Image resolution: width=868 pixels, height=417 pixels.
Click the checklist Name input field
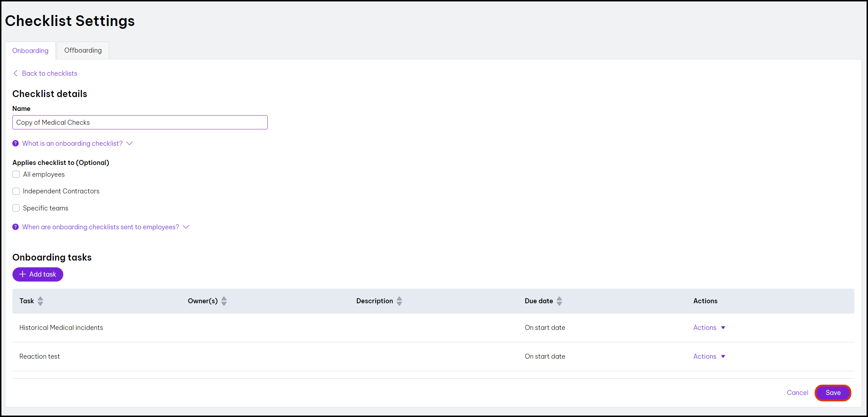tap(140, 122)
